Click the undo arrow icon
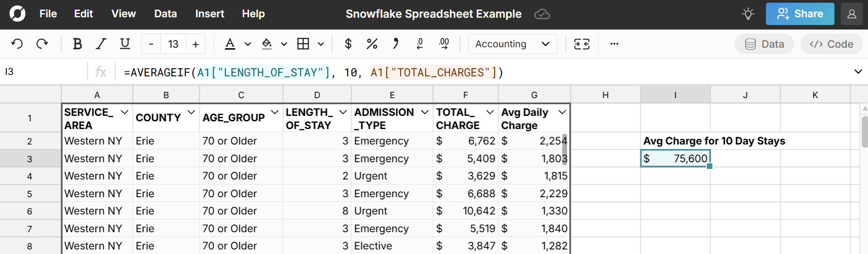Screen dimensions: 868x254 (17, 44)
